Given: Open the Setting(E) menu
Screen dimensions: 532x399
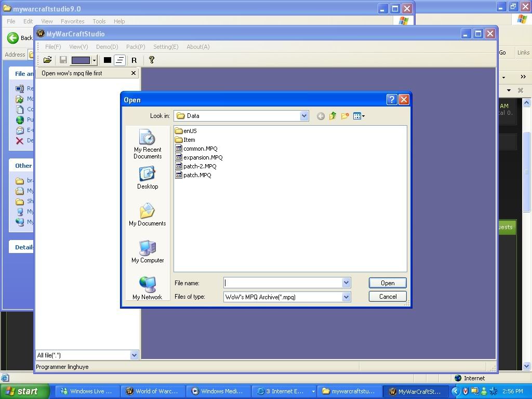Looking at the screenshot, I should click(166, 47).
